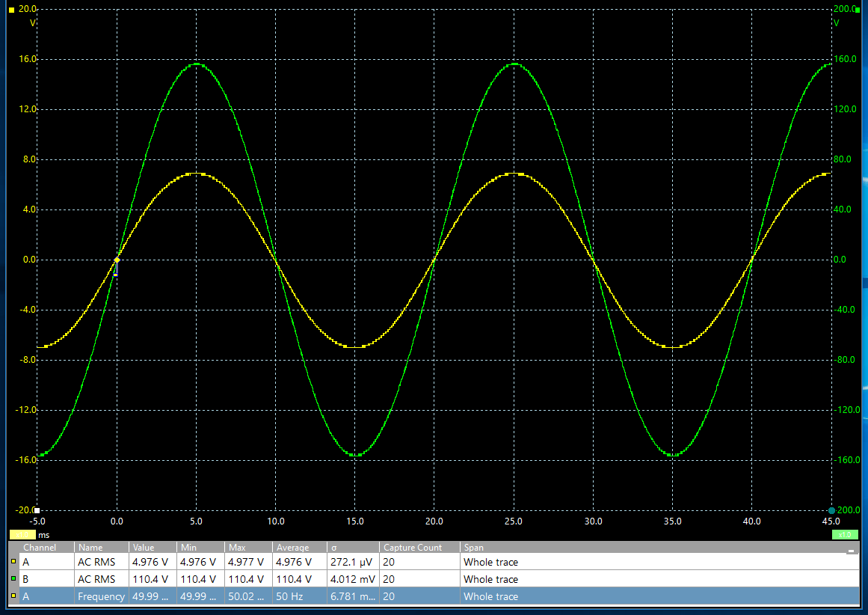Collapse the measurements table
Image resolution: width=868 pixels, height=615 pixels.
click(x=851, y=550)
